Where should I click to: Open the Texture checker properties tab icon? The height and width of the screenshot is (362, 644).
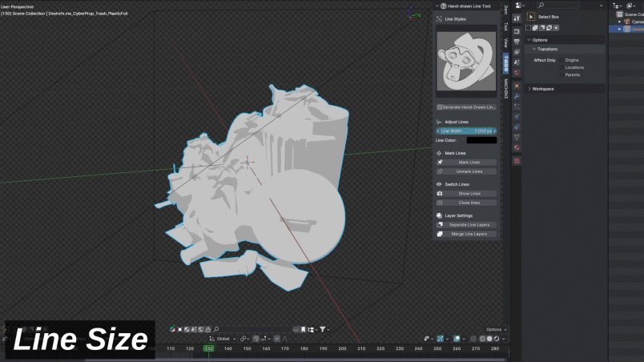tap(517, 160)
